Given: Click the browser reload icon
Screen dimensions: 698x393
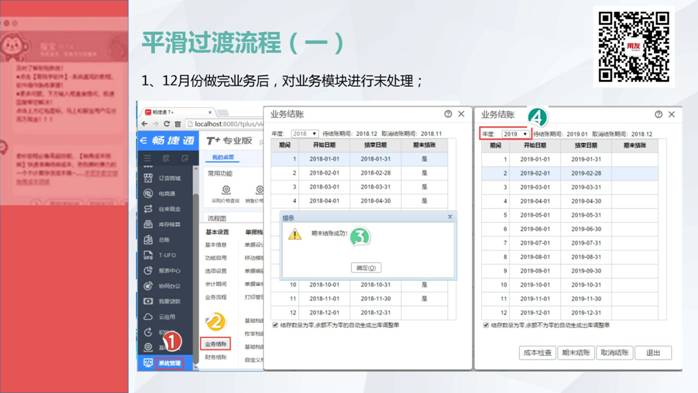Looking at the screenshot, I should (x=166, y=124).
